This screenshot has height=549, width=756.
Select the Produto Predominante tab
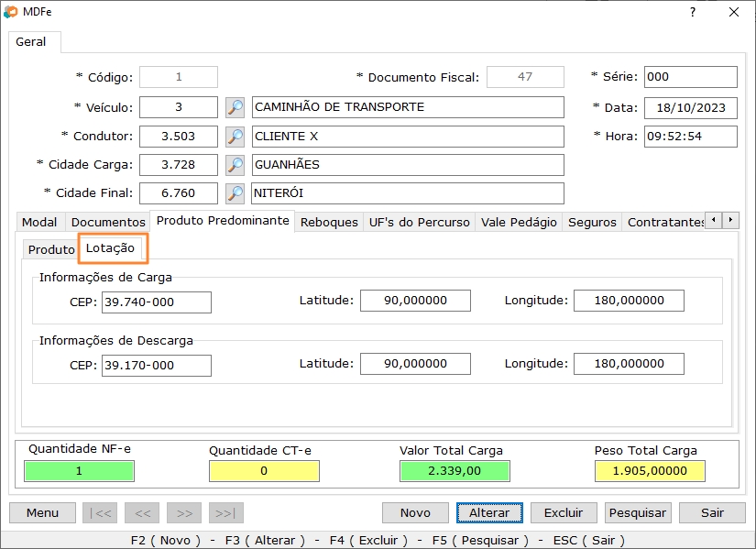(223, 221)
